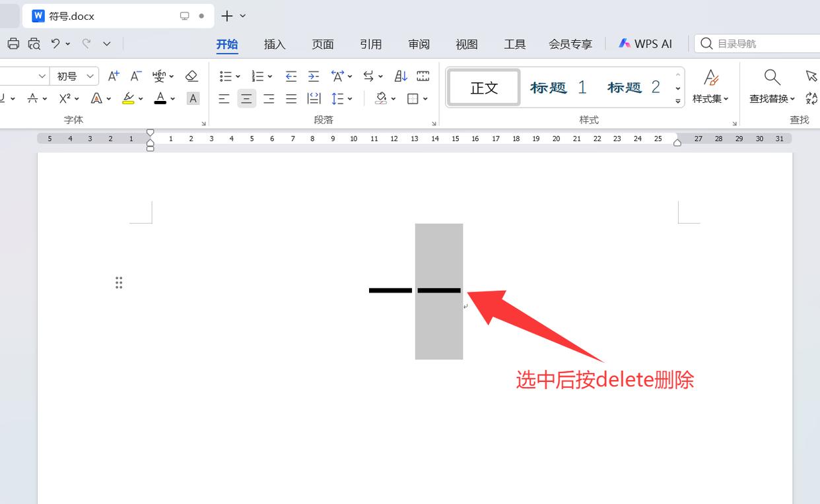Apply the 标题 1 style
The width and height of the screenshot is (820, 504).
tap(558, 87)
